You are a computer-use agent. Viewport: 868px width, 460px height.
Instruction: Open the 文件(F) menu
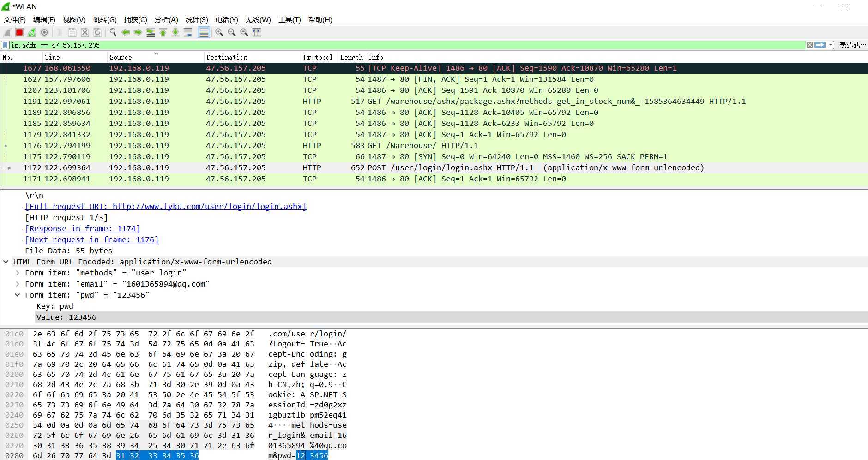pos(15,19)
